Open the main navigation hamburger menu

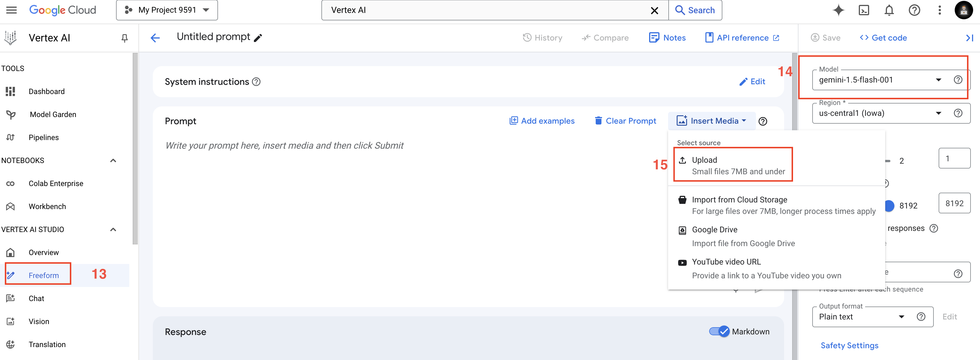click(x=12, y=10)
